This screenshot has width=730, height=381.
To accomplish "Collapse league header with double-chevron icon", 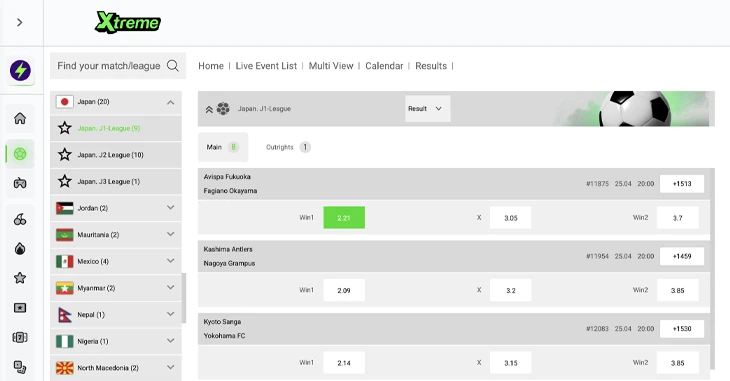I will pos(209,109).
